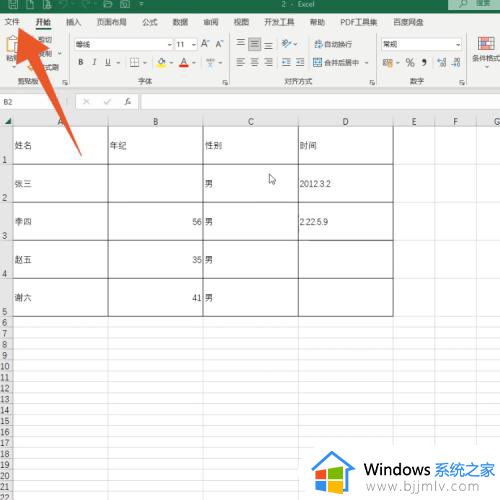Toggle Bold formatting
This screenshot has width=500, height=500.
tap(81, 62)
